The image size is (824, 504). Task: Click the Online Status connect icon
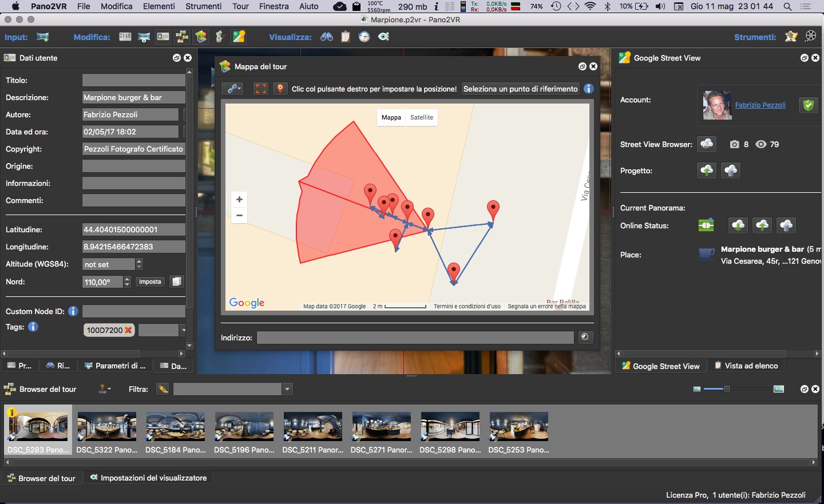click(x=706, y=225)
